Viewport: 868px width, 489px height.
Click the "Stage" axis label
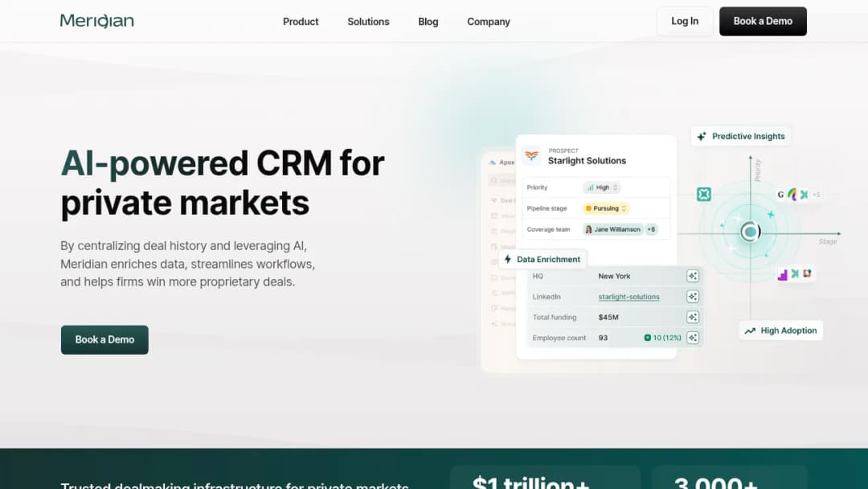[828, 241]
